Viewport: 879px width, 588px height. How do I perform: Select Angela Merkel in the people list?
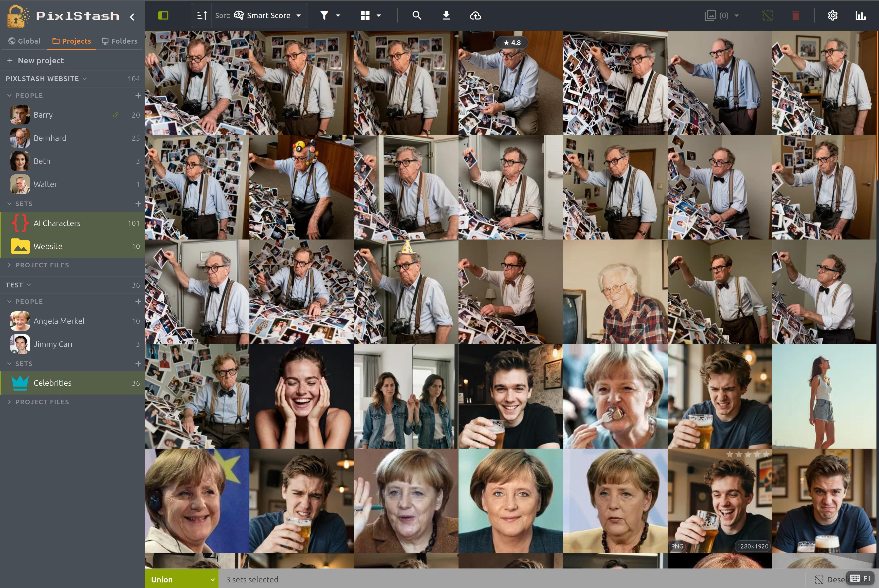(x=72, y=321)
